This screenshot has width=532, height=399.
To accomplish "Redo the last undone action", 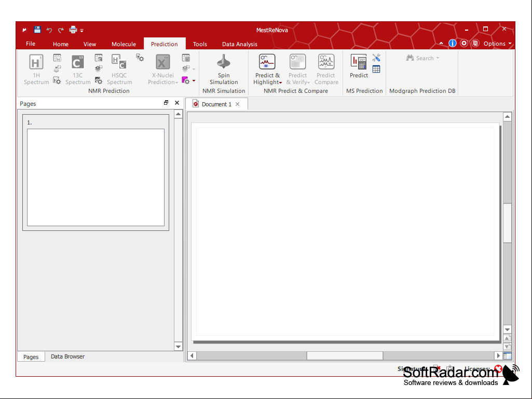I will tap(61, 30).
